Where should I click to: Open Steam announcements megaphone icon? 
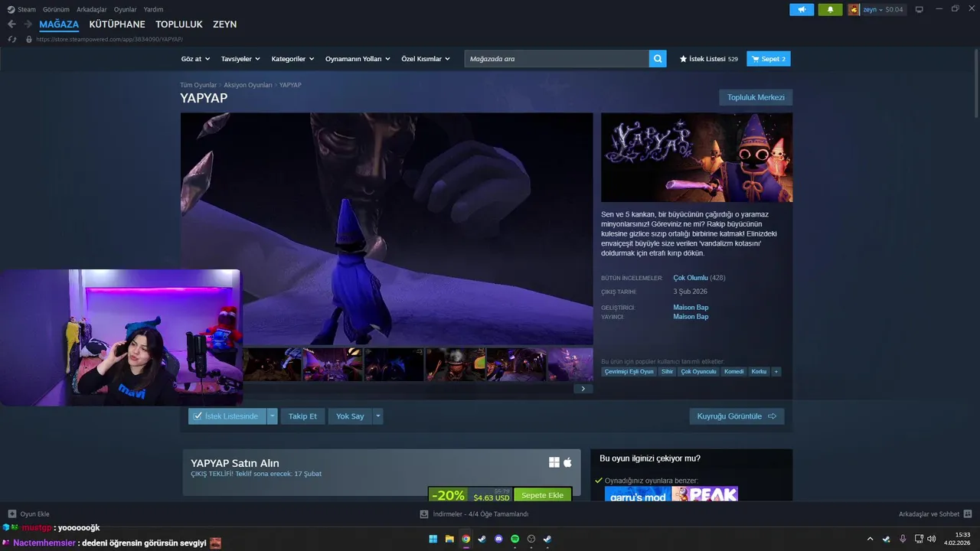coord(802,9)
